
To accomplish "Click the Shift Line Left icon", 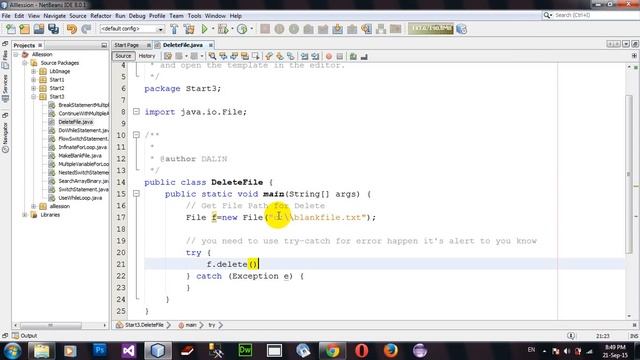I will 304,56.
